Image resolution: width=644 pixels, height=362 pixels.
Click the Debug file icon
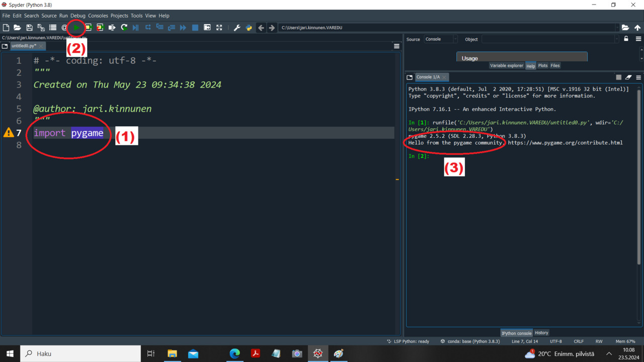coord(136,28)
